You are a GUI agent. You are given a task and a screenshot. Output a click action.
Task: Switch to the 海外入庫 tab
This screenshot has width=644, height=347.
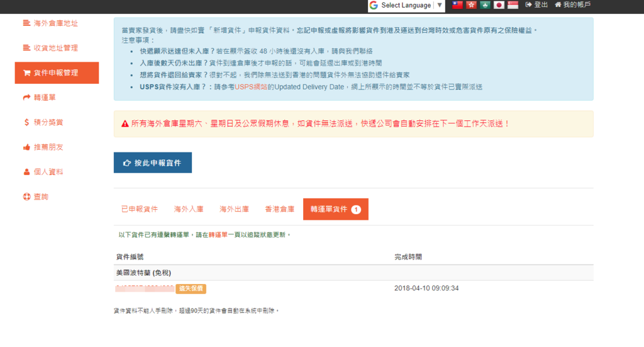click(x=189, y=209)
